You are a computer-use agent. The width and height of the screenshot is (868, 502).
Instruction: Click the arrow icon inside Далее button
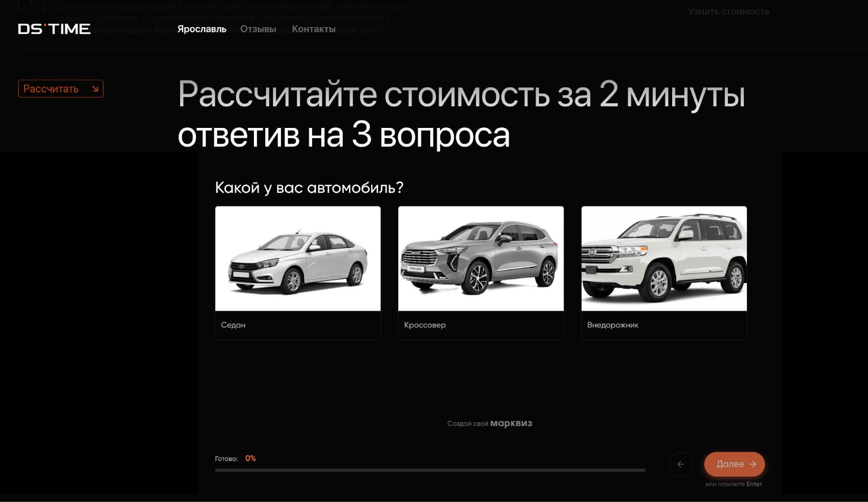tap(752, 464)
